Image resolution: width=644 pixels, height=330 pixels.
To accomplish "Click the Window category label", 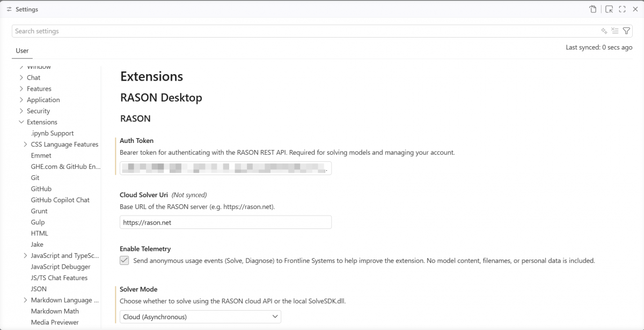I will click(39, 67).
